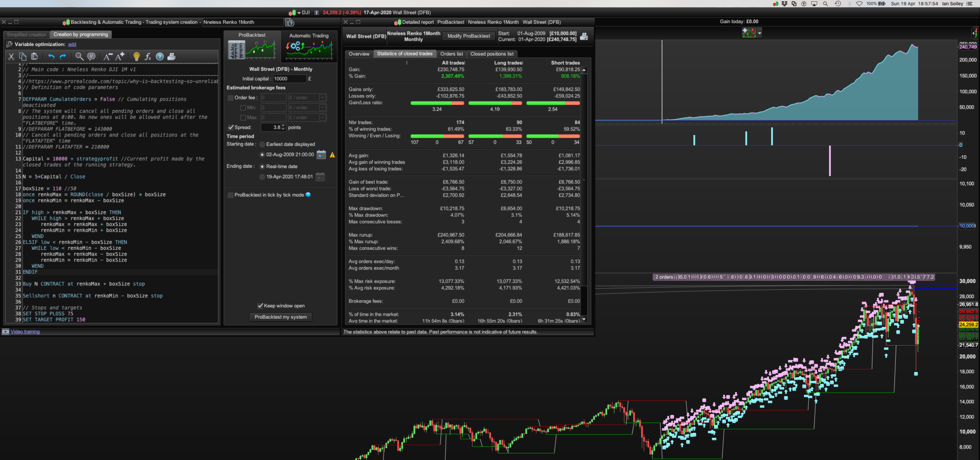Toggle the Max fee checkbox
Image resolution: width=980 pixels, height=460 pixels.
(243, 117)
